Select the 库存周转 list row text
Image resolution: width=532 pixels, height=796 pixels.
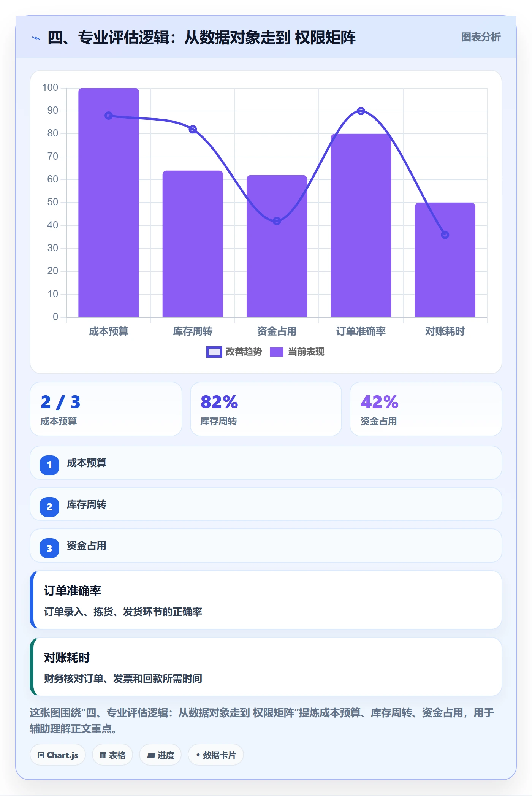point(87,505)
